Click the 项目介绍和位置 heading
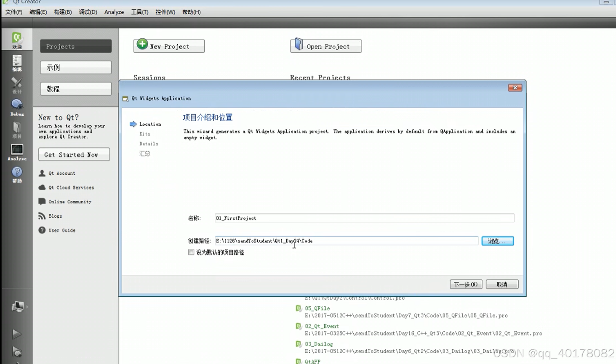Screen dimensions: 616x364 pos(208,117)
